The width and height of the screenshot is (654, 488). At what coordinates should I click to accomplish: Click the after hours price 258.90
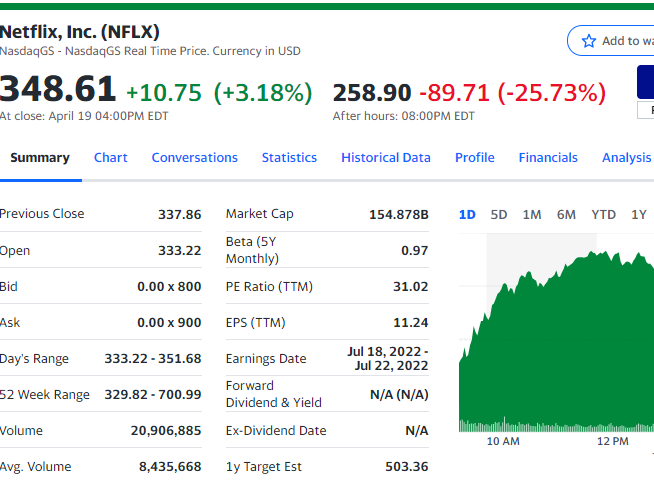click(372, 93)
